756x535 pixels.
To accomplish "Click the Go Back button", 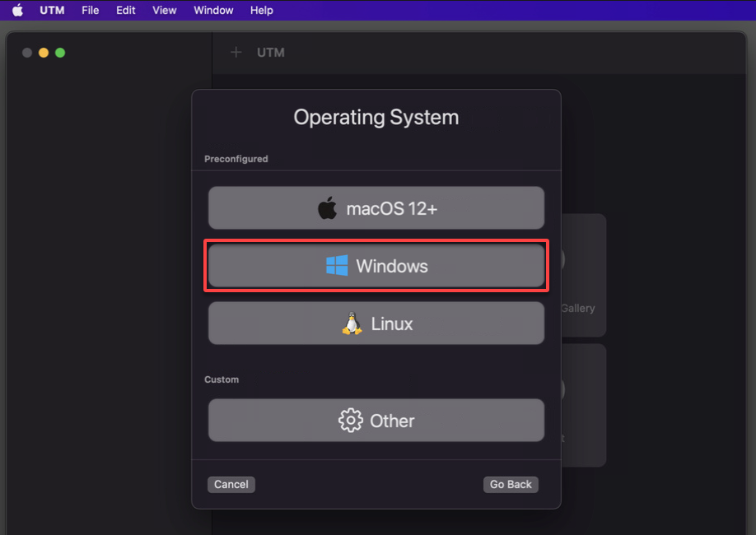I will click(511, 485).
